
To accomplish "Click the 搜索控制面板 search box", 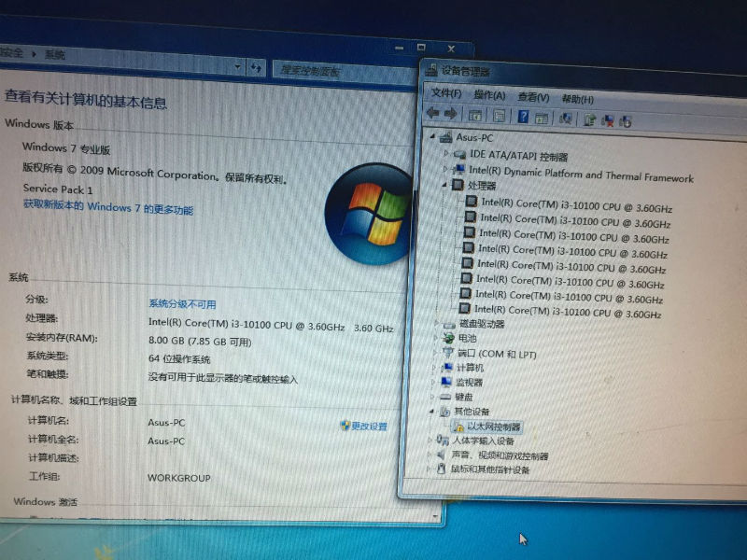I will [x=343, y=71].
